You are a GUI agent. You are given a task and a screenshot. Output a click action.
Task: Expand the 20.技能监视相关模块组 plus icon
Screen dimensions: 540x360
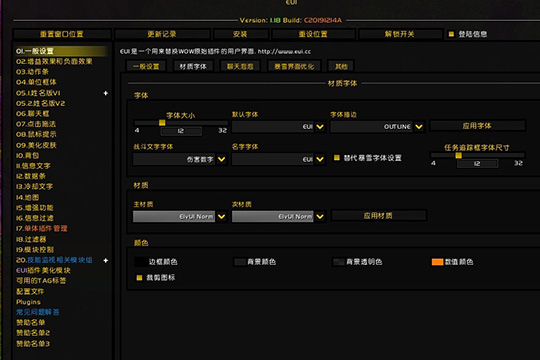tap(106, 260)
